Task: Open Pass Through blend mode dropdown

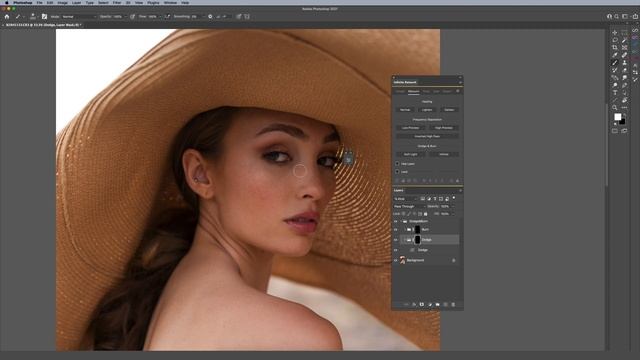Action: pyautogui.click(x=409, y=207)
